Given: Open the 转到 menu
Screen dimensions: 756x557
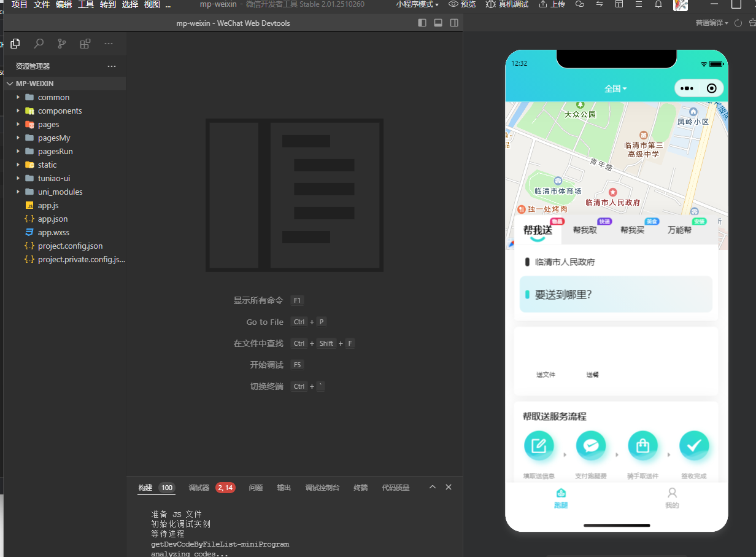Looking at the screenshot, I should pos(108,4).
